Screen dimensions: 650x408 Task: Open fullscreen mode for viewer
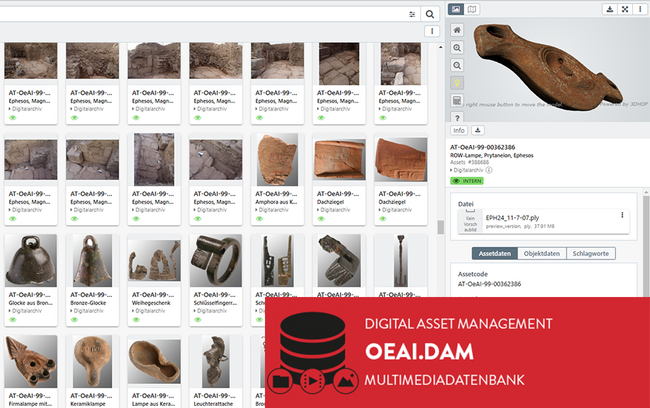click(x=625, y=9)
